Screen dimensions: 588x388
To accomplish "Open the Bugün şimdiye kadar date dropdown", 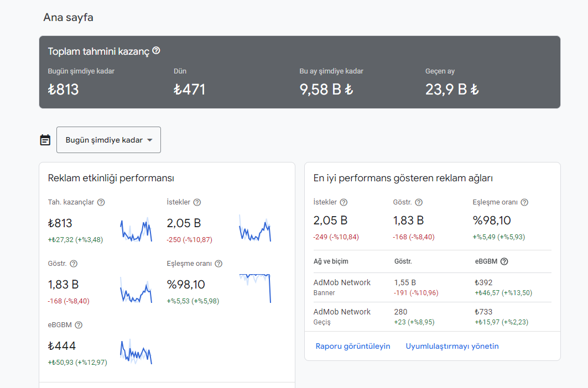I will 109,140.
